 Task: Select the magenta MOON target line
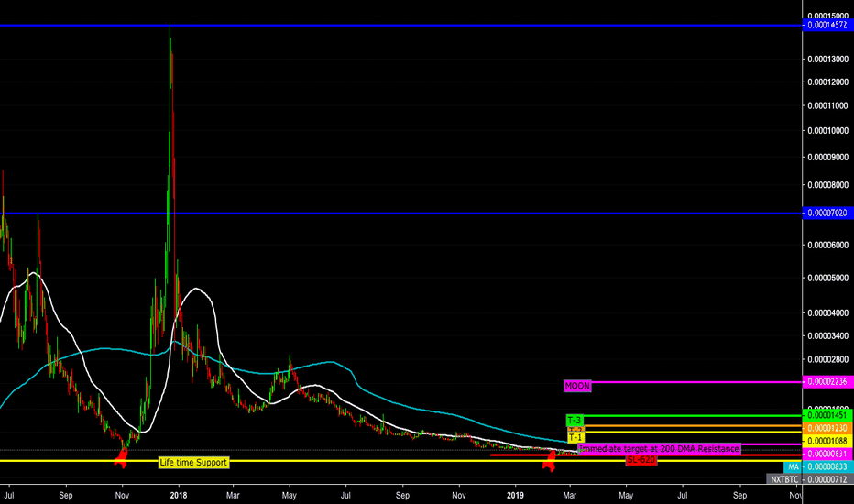[x=697, y=382]
